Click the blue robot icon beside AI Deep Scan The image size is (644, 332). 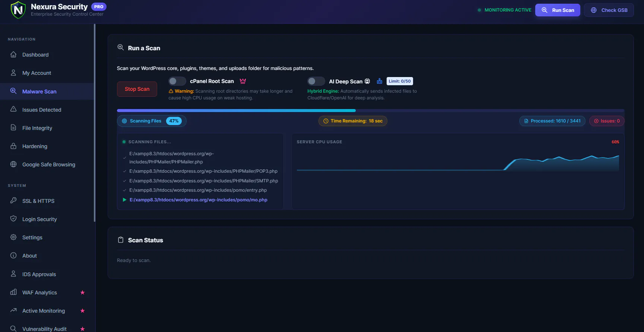(380, 81)
